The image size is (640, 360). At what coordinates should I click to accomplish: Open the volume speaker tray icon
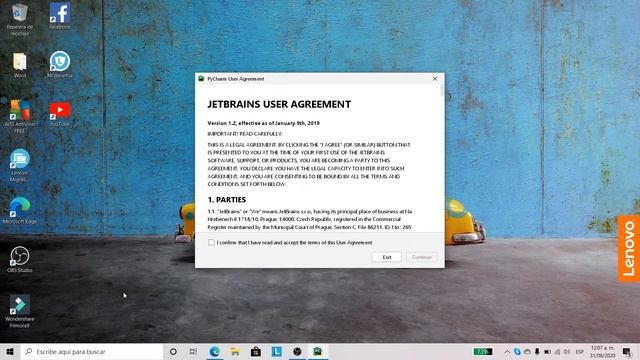click(567, 351)
